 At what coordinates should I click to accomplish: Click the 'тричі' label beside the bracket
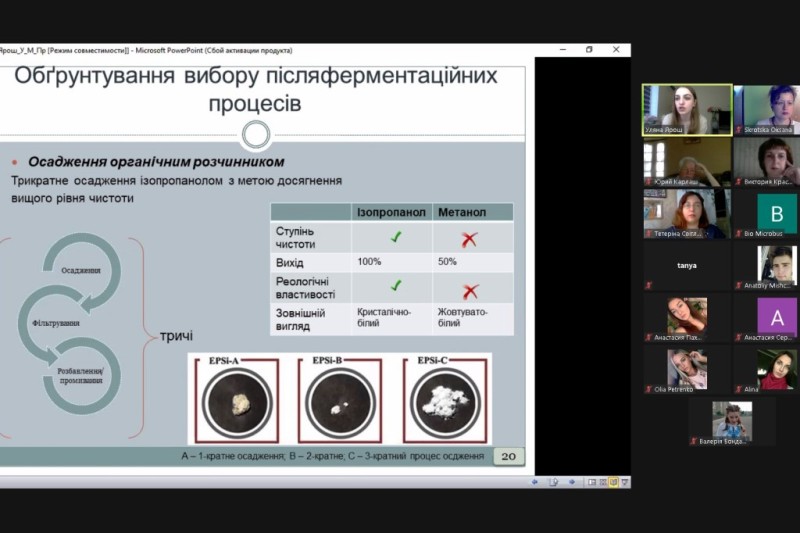(x=177, y=336)
